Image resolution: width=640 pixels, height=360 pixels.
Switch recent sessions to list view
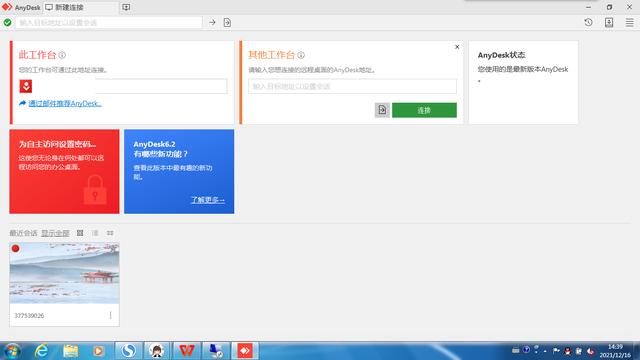click(95, 233)
